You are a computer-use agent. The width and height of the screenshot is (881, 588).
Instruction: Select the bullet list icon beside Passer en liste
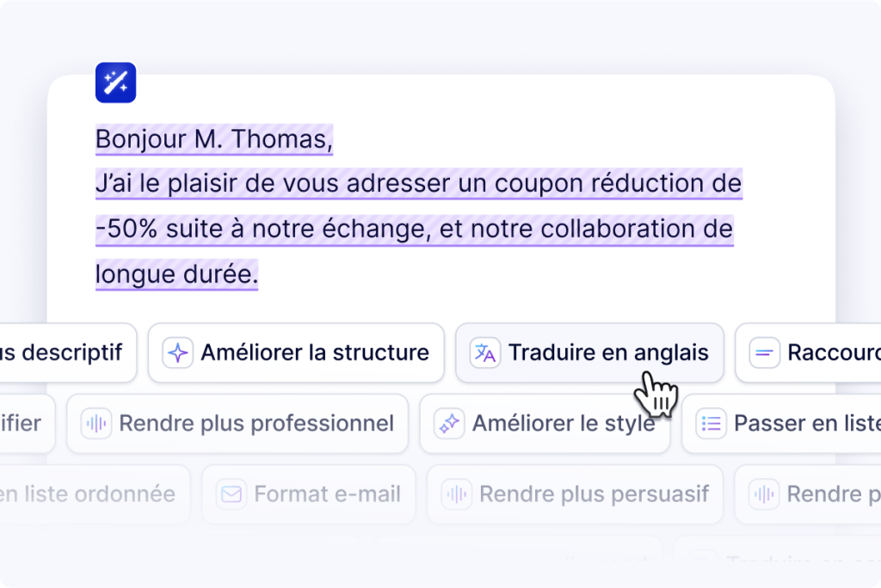(x=712, y=423)
